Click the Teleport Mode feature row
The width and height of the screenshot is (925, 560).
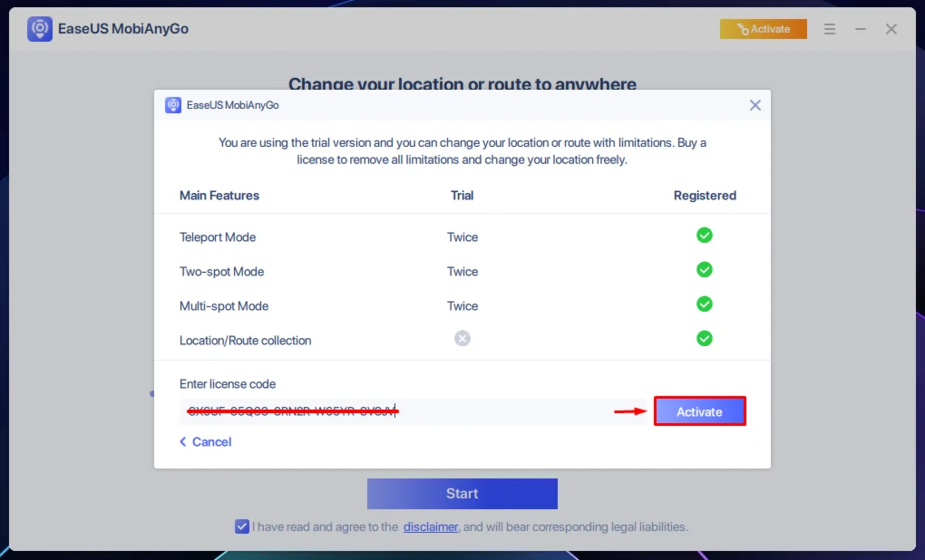click(x=218, y=237)
